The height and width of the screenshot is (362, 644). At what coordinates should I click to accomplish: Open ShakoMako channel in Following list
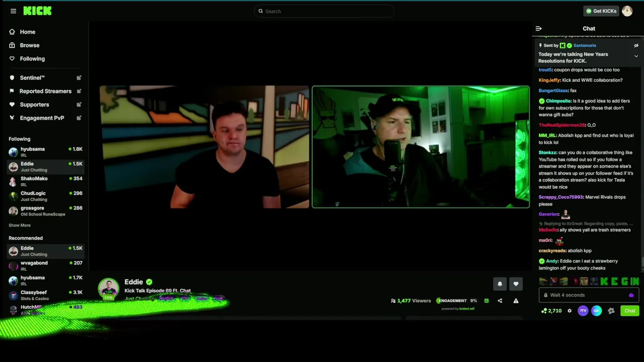46,182
